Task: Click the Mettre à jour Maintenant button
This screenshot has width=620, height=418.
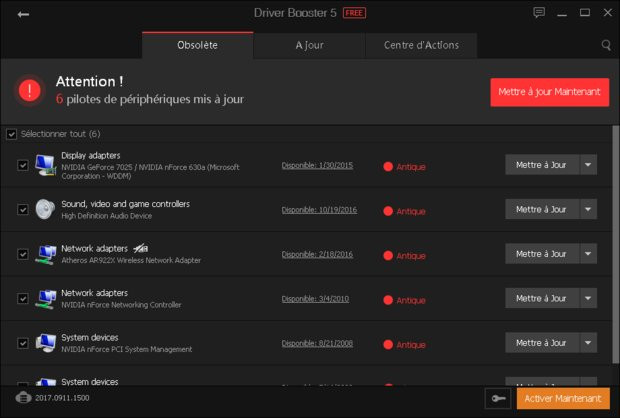Action: (549, 92)
